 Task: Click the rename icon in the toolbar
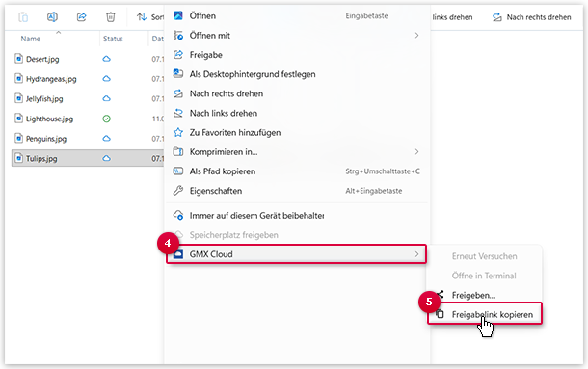52,17
